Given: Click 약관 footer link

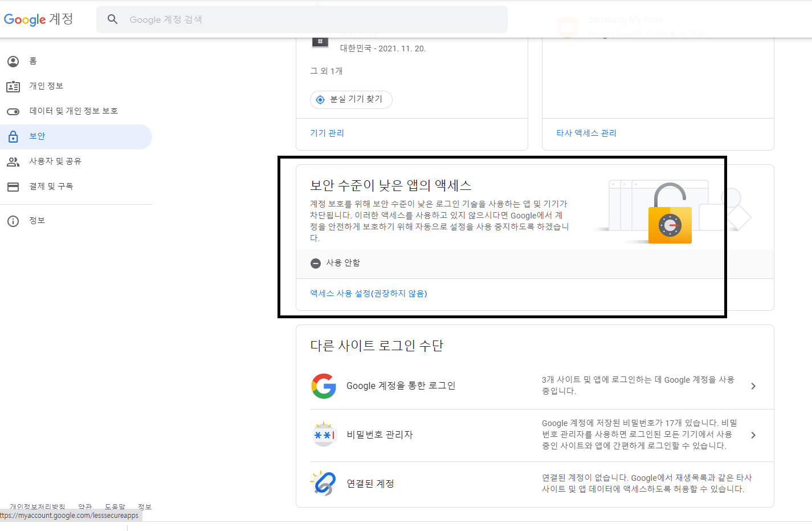Looking at the screenshot, I should 85,506.
